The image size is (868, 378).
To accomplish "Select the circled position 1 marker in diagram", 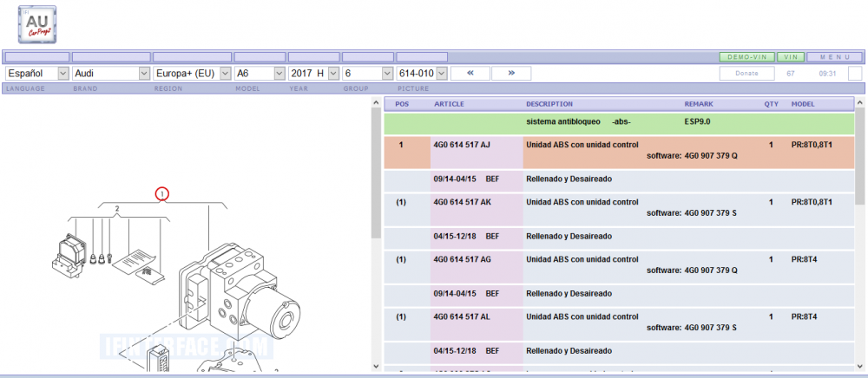I will click(x=161, y=194).
